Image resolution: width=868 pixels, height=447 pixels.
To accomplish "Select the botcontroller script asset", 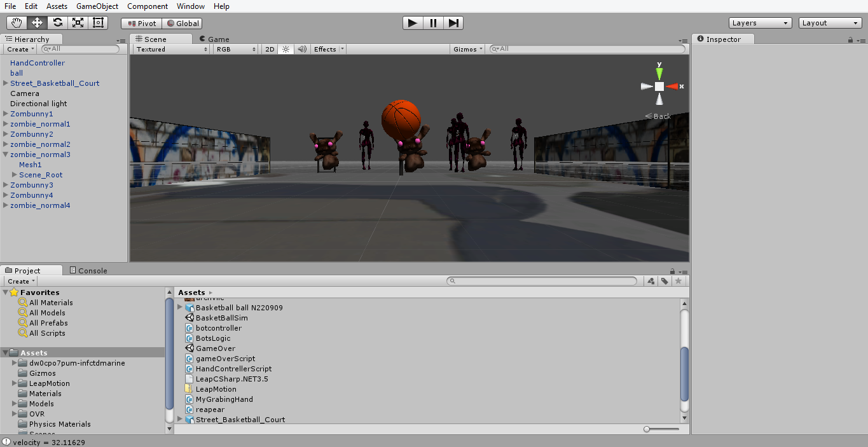I will (x=219, y=328).
